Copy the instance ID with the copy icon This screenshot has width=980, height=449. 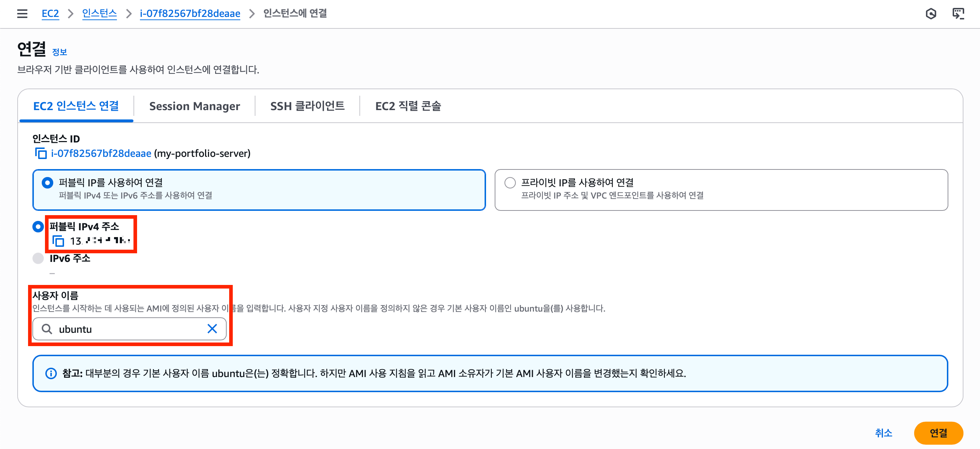41,153
